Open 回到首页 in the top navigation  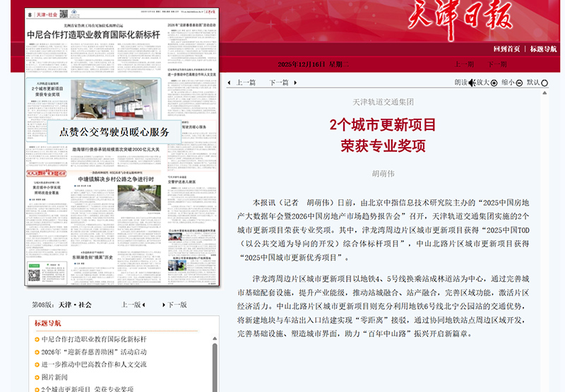point(506,49)
